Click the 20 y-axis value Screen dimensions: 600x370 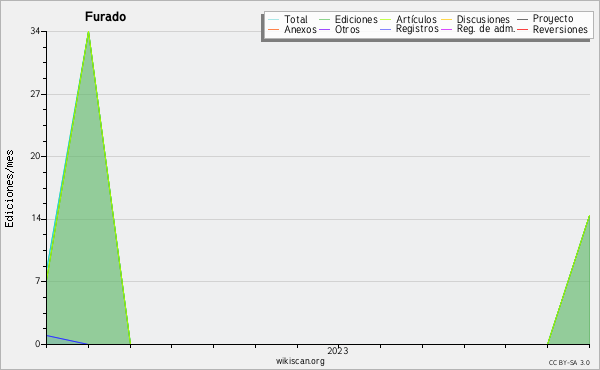[35, 156]
